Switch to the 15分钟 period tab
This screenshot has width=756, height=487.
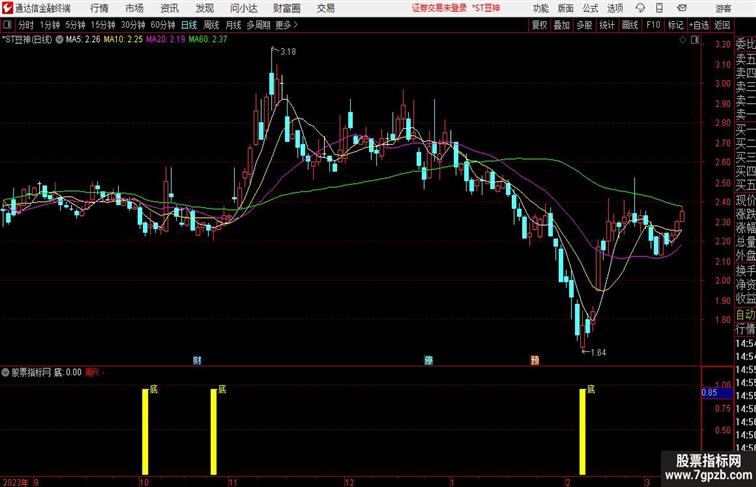pos(103,25)
